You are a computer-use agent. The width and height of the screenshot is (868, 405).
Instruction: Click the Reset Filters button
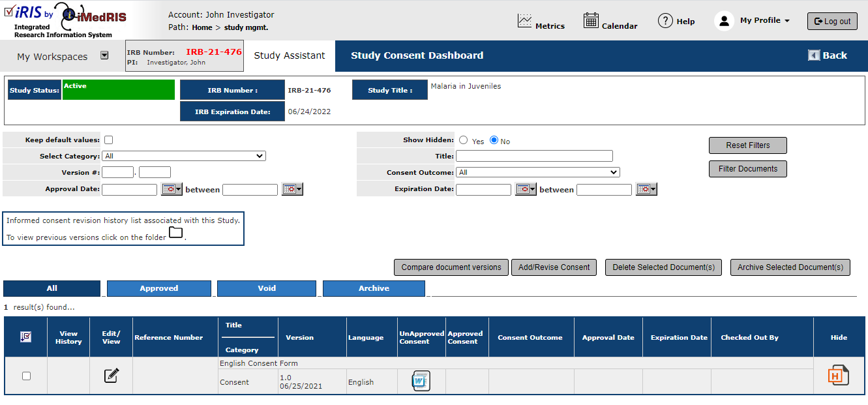tap(748, 145)
